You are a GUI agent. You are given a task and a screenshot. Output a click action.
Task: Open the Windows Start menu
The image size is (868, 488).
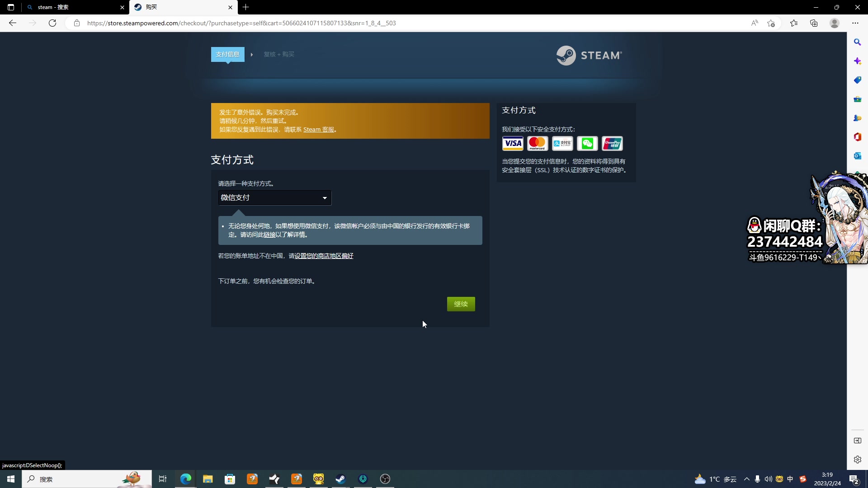coord(11,479)
